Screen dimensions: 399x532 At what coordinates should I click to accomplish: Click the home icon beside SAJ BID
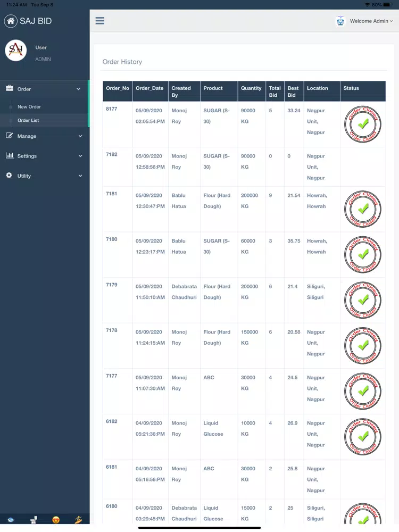(x=11, y=21)
